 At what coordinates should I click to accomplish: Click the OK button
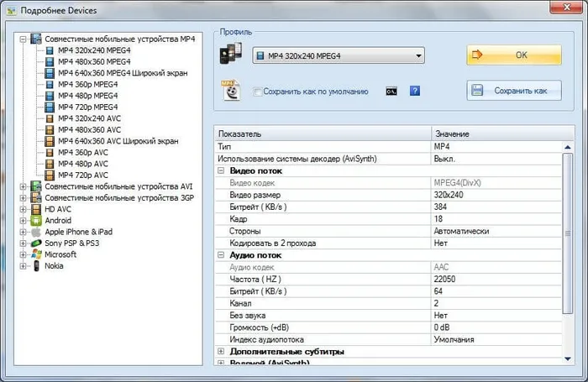[514, 55]
